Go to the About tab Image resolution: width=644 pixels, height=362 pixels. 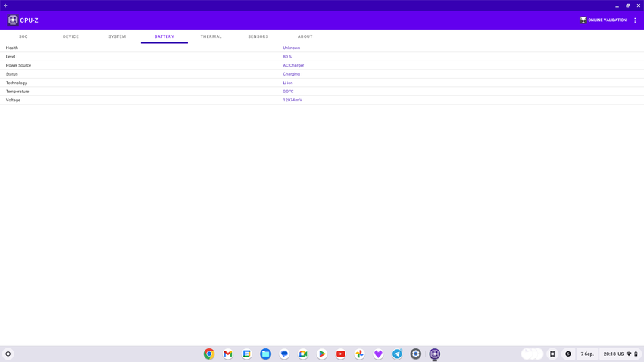tap(305, 36)
